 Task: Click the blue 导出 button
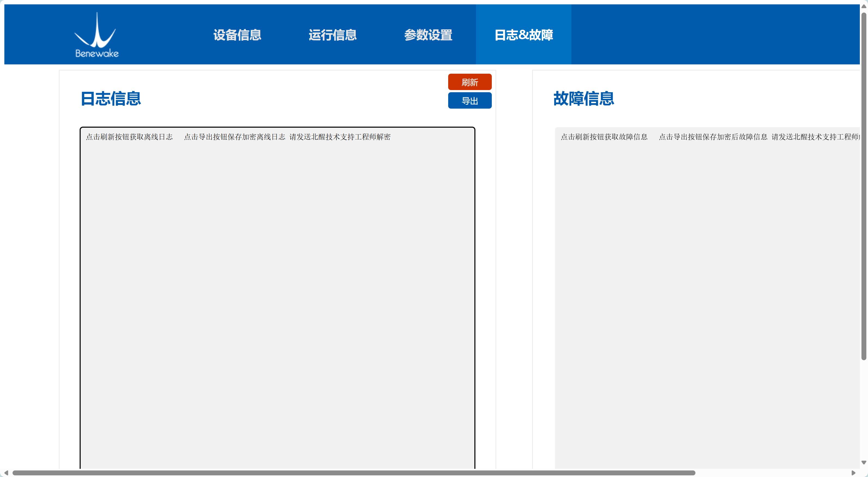tap(470, 100)
